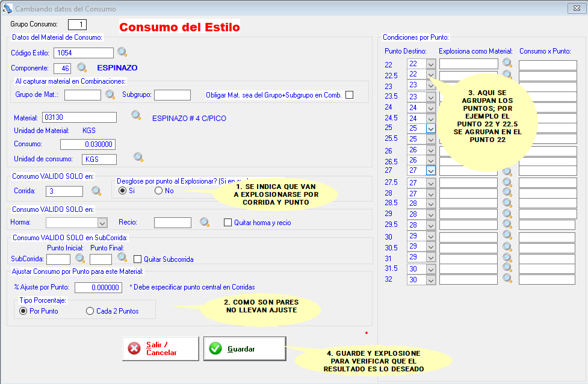Image resolution: width=588 pixels, height=384 pixels.
Task: Open material search for punto 31 row
Action: coord(507,258)
